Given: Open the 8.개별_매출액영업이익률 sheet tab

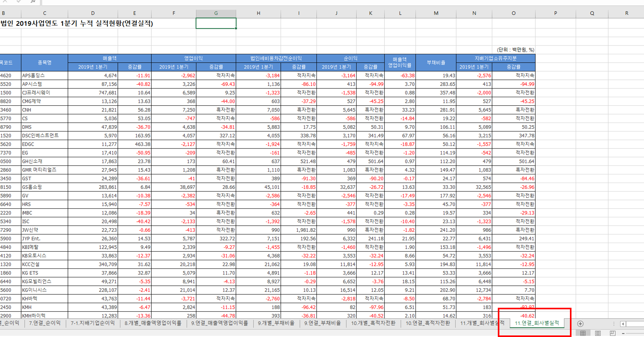Looking at the screenshot, I should (153, 323).
